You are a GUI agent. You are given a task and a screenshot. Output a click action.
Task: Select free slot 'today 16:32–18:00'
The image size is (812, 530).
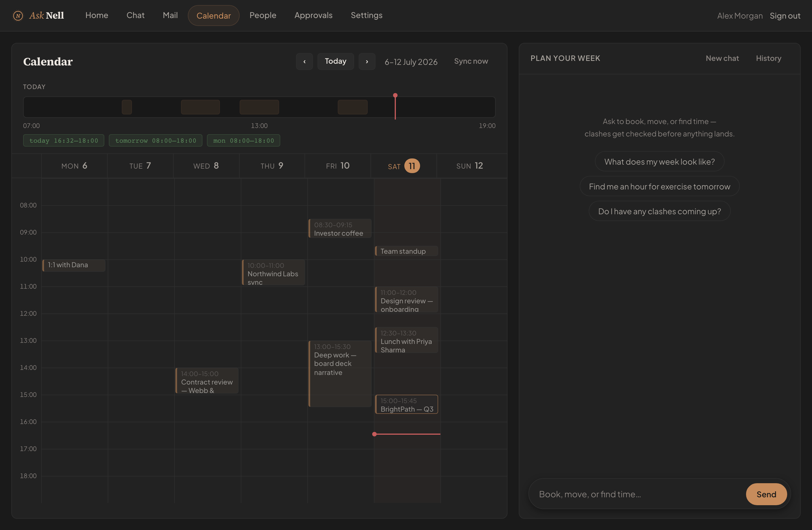(64, 140)
